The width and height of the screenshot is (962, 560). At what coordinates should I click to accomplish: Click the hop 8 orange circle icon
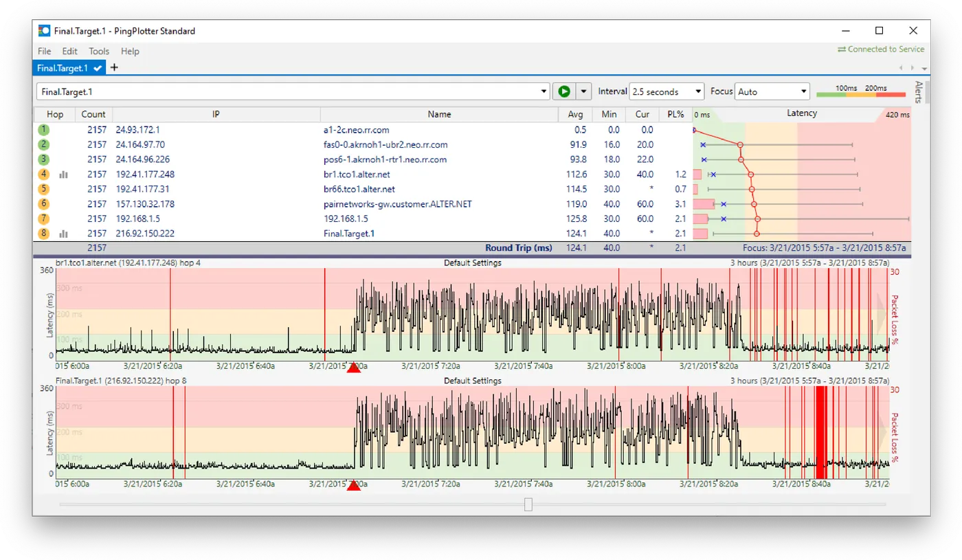tap(44, 234)
